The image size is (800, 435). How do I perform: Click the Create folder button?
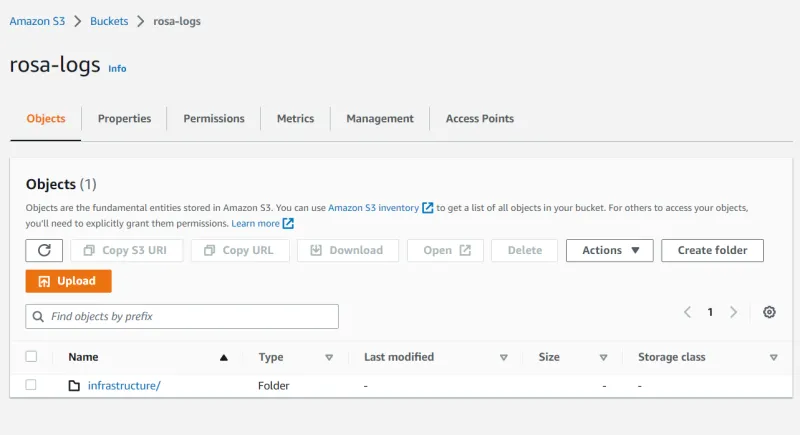point(712,250)
